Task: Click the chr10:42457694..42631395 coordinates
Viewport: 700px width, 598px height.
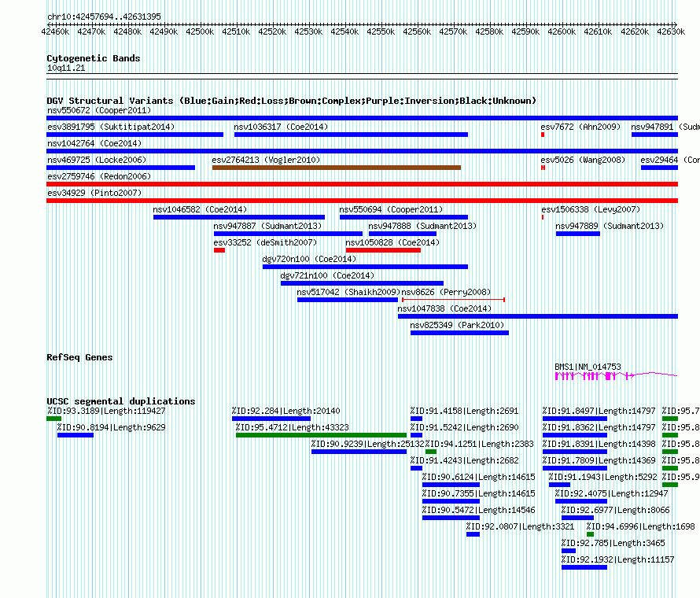Action: click(x=104, y=17)
